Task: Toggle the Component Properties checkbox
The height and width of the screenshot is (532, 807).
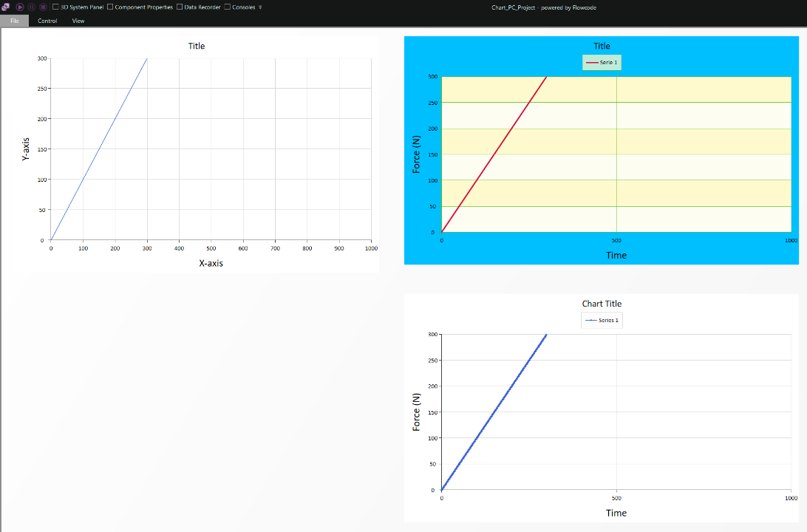Action: coord(111,7)
